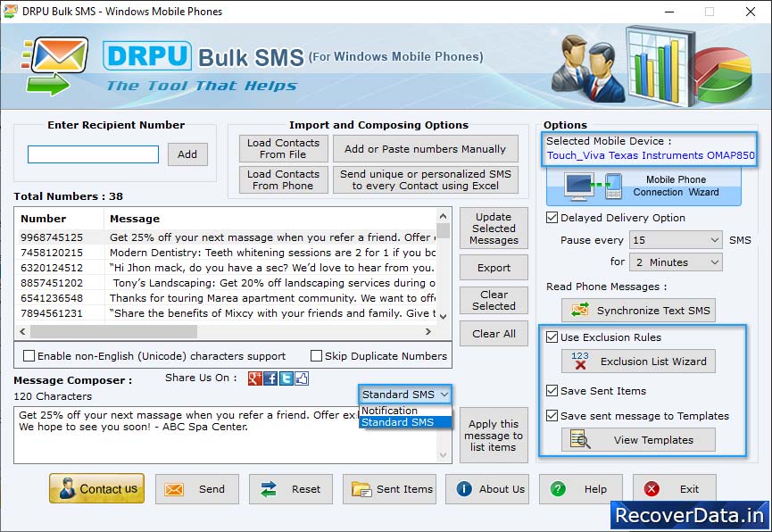The width and height of the screenshot is (772, 532).
Task: Check Skip Duplicate Numbers
Action: 317,355
